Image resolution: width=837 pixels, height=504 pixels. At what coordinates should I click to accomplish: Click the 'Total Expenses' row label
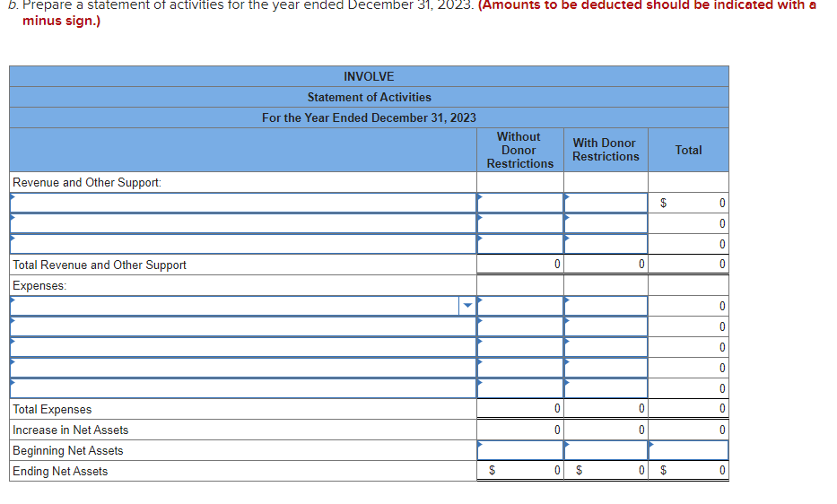(x=52, y=410)
